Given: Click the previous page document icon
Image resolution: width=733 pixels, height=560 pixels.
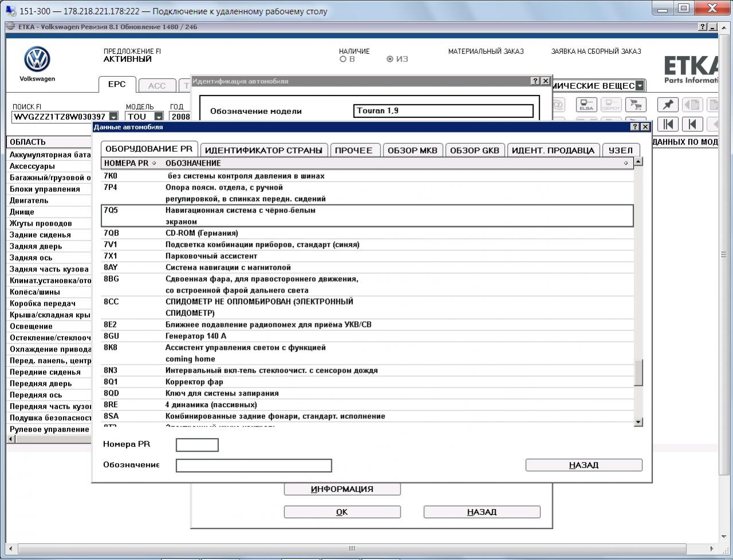Looking at the screenshot, I should pyautogui.click(x=692, y=105).
